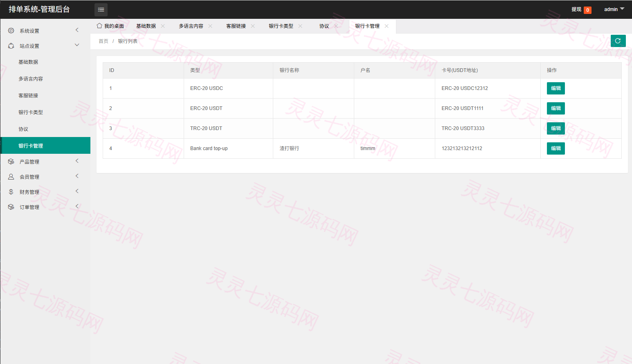Click the home icon on 我的桌面 tab
Viewport: 632px width, 364px height.
[x=99, y=26]
